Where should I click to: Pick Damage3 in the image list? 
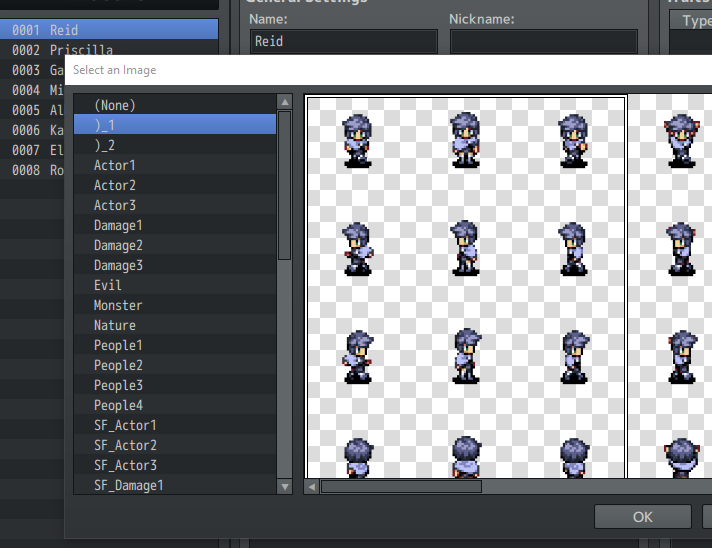coord(175,265)
